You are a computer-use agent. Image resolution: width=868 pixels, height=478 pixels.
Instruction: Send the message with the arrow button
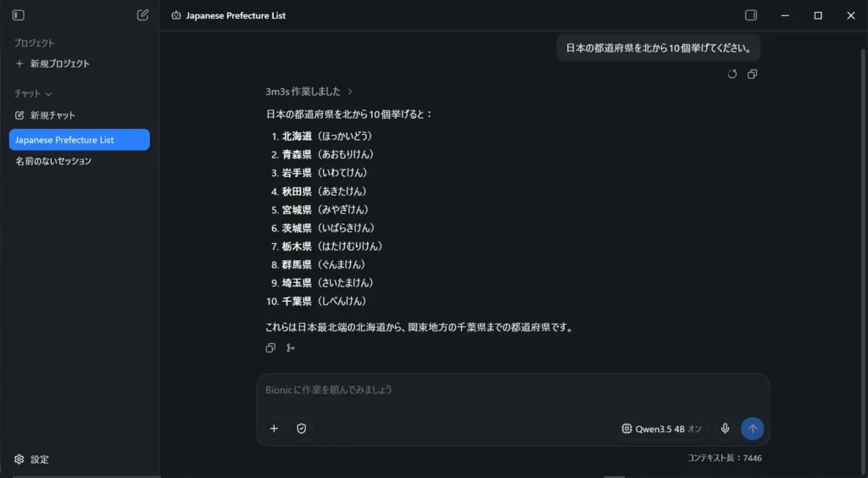(753, 428)
